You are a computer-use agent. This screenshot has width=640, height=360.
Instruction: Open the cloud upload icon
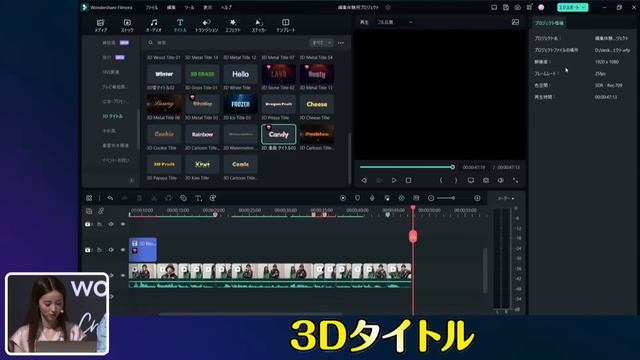click(x=518, y=7)
